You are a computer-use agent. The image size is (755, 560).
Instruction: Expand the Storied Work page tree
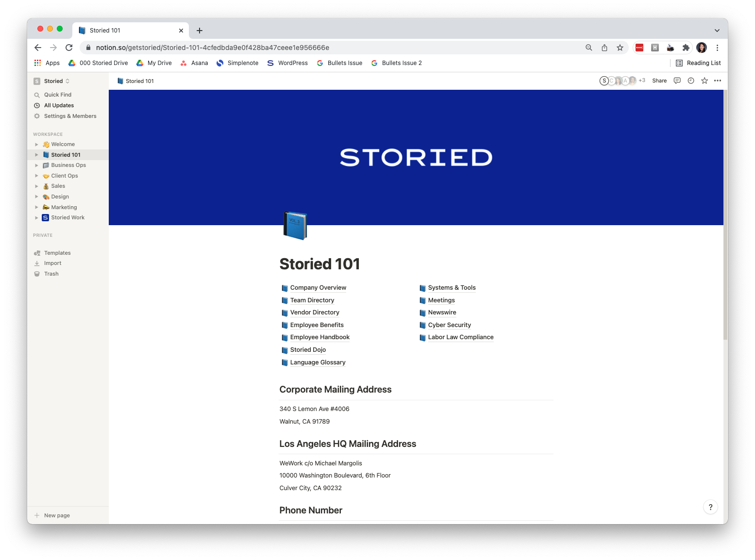[36, 218]
